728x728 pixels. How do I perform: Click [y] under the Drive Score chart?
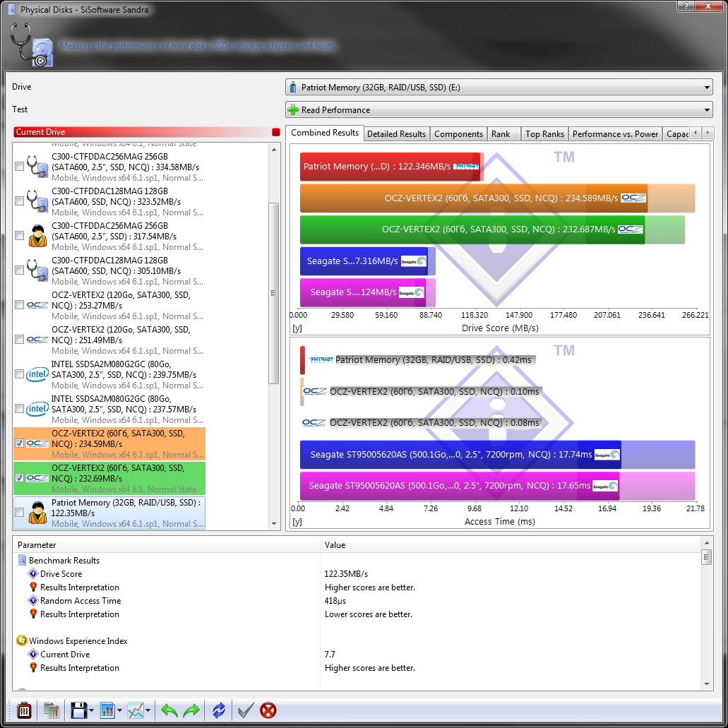pyautogui.click(x=297, y=328)
